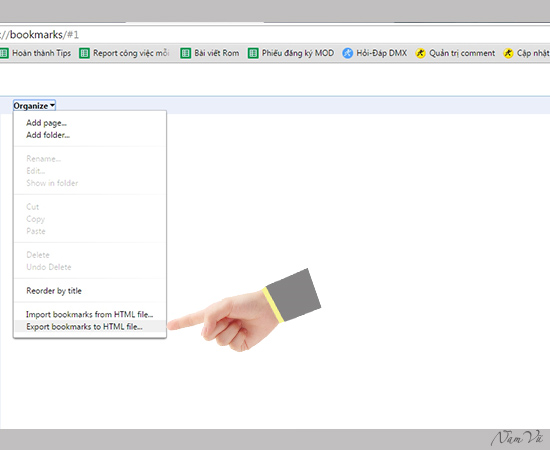550x450 pixels.
Task: Click green sheet icon of Report công việc
Action: [84, 53]
